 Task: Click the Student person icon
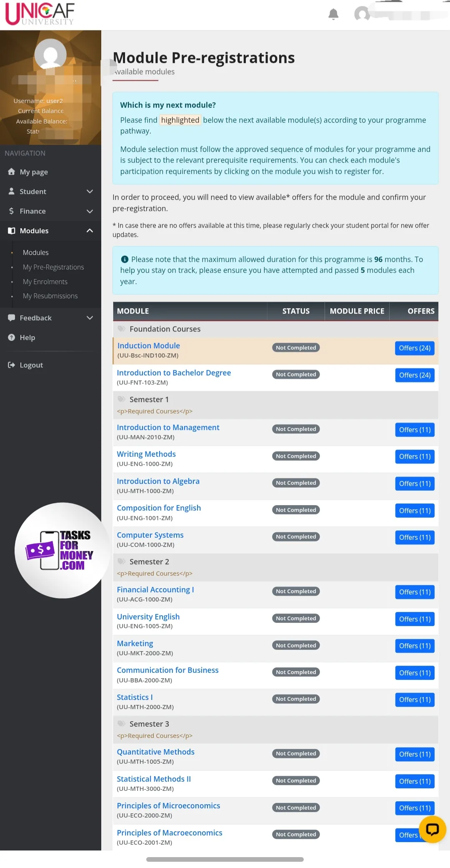(x=11, y=191)
